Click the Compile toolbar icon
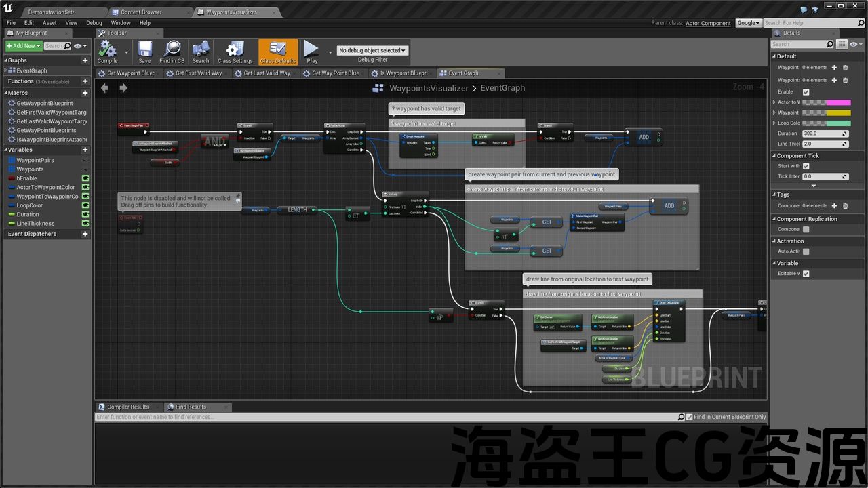868x488 pixels. click(107, 51)
